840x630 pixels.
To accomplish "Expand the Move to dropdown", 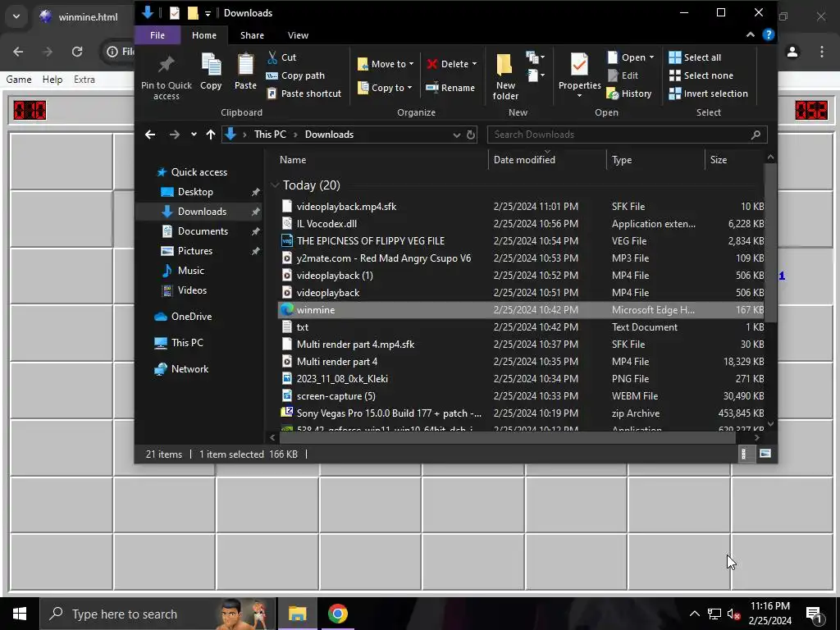I will [412, 64].
